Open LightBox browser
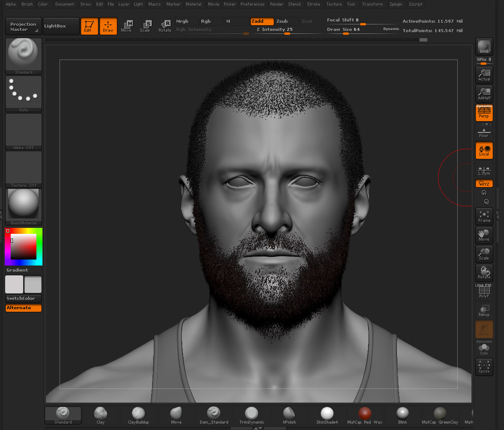This screenshot has height=430, width=504. coord(61,26)
